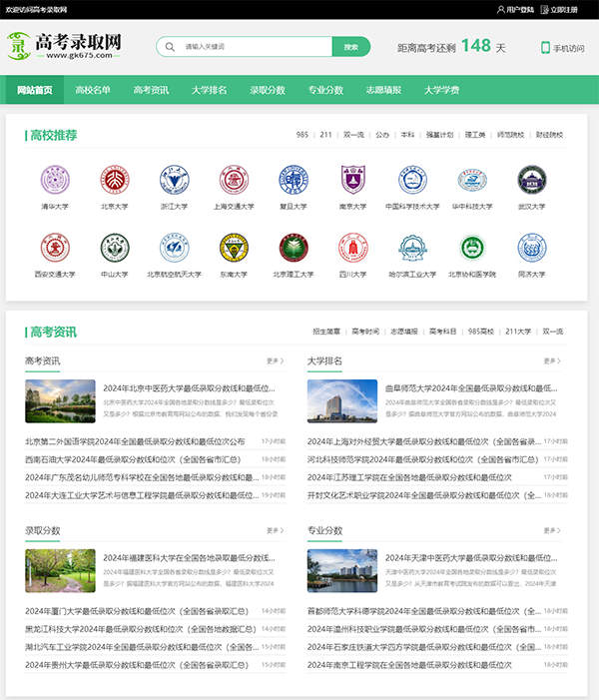Expand 更多 in 录取分数 column
The height and width of the screenshot is (700, 599).
point(275,530)
